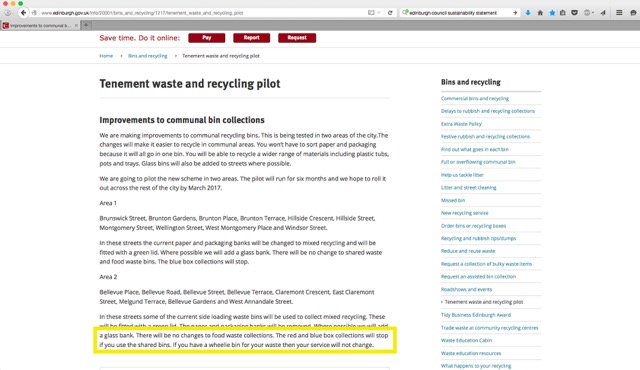Image resolution: width=640 pixels, height=370 pixels.
Task: Click the profile icon left of back button
Action: pyautogui.click(x=7, y=13)
